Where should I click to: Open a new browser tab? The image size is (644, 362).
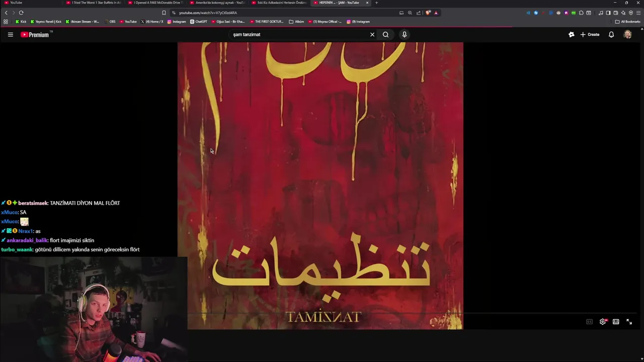point(376,3)
